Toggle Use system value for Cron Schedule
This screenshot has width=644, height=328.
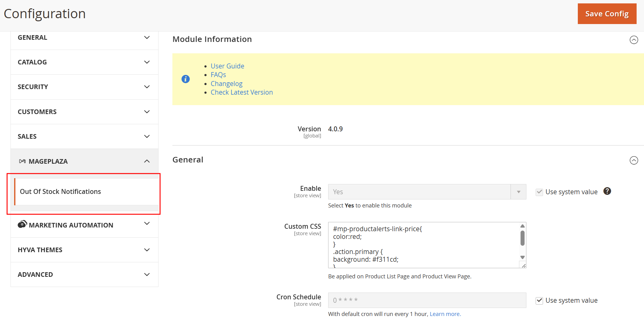point(539,301)
